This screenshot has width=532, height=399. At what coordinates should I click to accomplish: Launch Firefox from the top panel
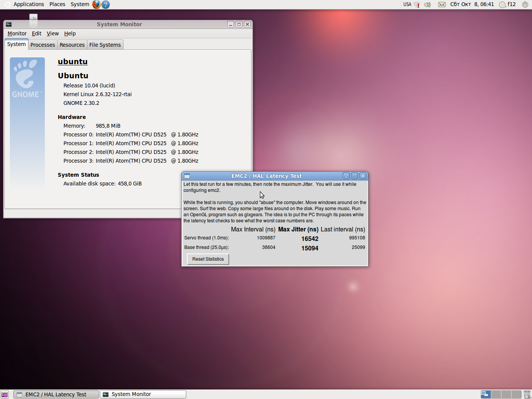pyautogui.click(x=97, y=4)
